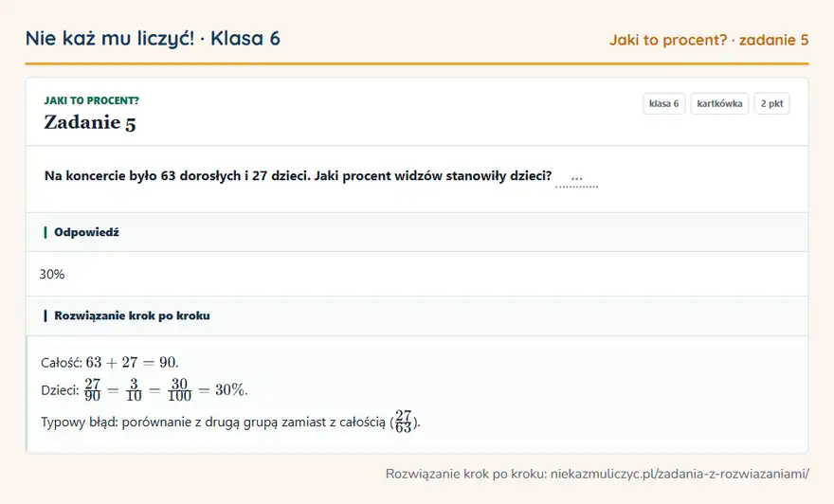Click the 'Jaki to procent? · zadanie 5' header label
This screenshot has height=504, width=834.
point(709,40)
